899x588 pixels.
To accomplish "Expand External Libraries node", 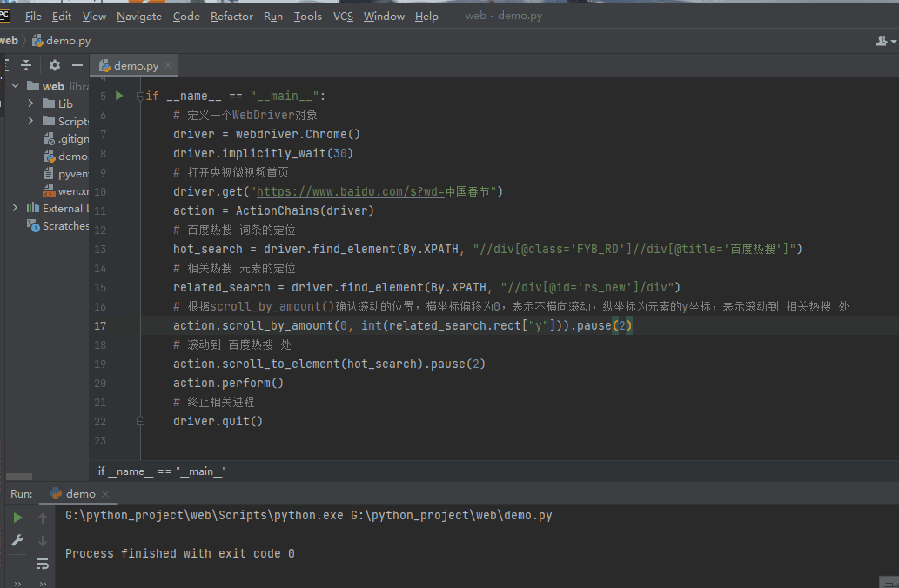I will pos(16,208).
